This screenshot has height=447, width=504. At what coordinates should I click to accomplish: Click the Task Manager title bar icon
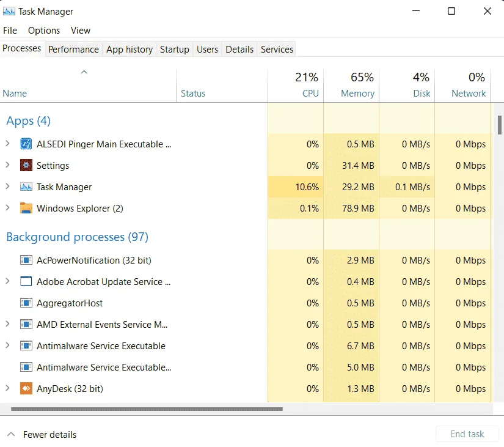9,11
